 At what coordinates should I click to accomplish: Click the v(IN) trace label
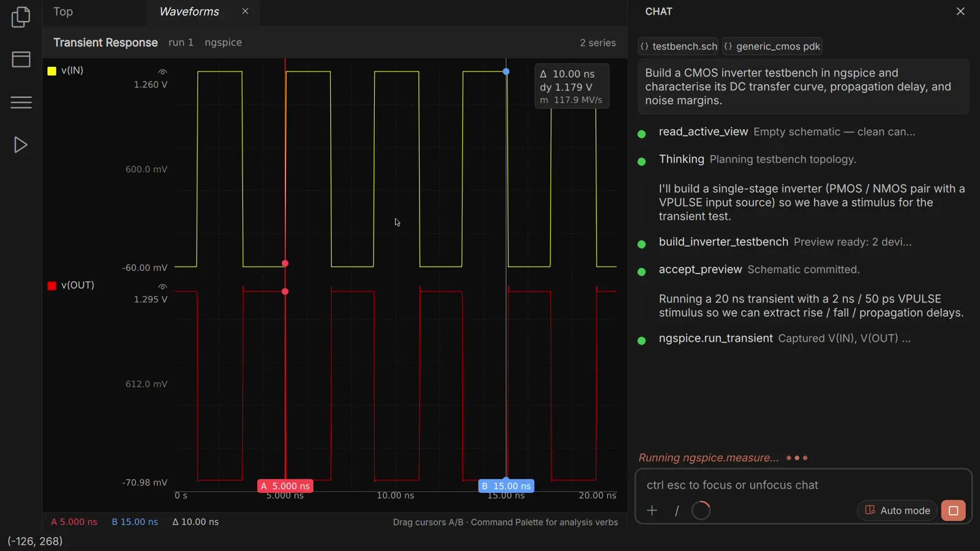72,70
